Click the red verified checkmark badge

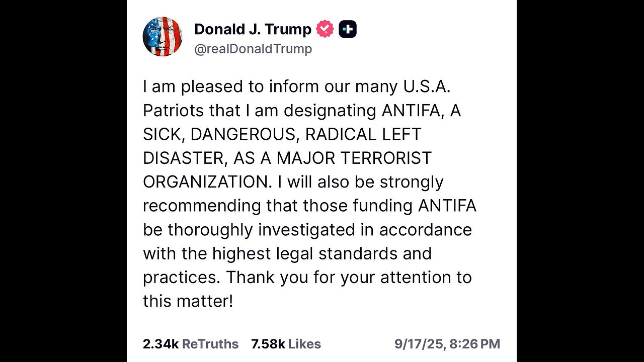325,29
